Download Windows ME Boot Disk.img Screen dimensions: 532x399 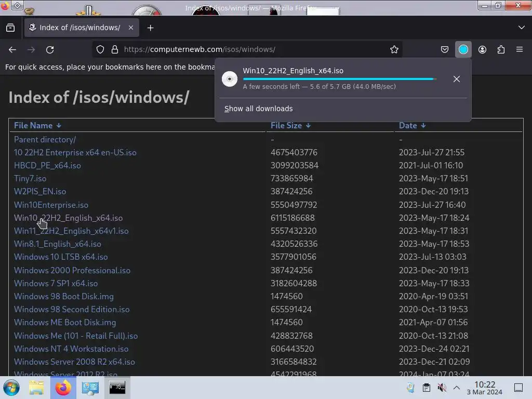[x=65, y=322]
